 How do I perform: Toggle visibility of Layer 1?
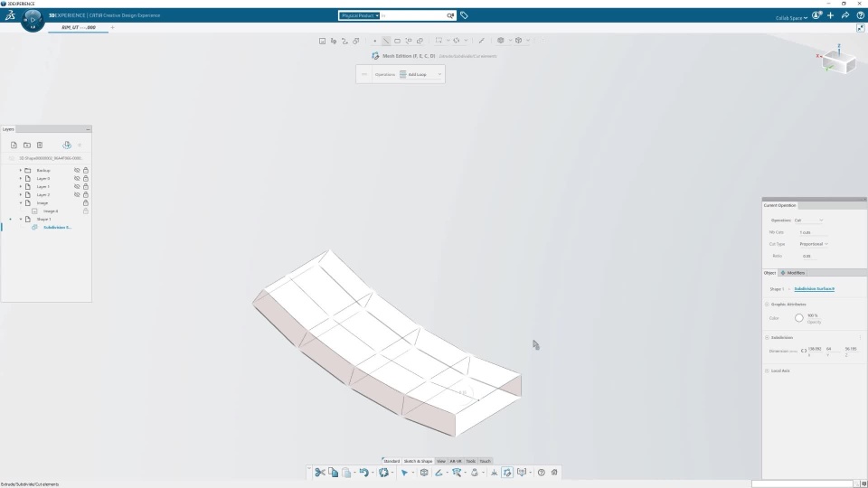coord(77,186)
